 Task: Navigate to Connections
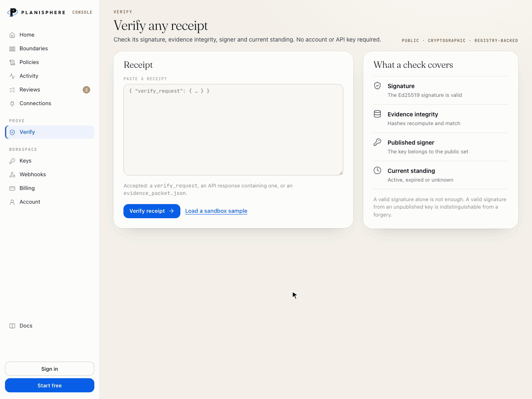click(49, 103)
